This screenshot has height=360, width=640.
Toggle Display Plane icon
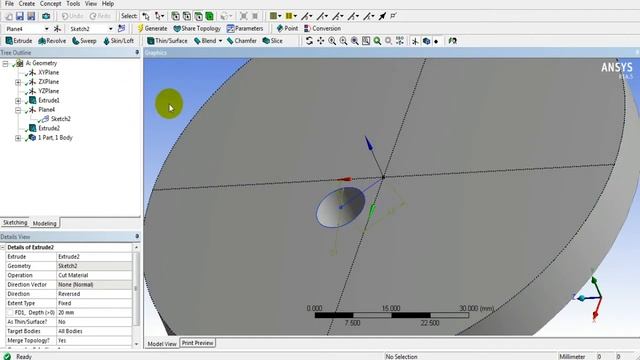pos(415,41)
